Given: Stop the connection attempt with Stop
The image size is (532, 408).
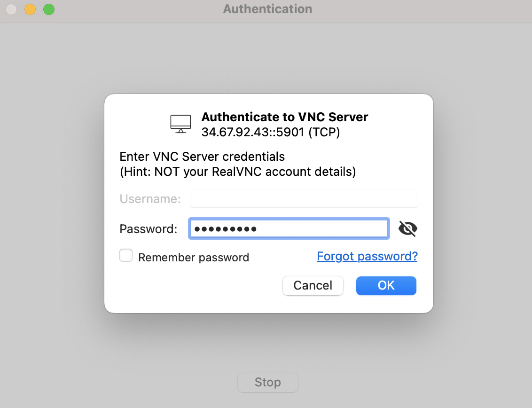Looking at the screenshot, I should coord(268,382).
